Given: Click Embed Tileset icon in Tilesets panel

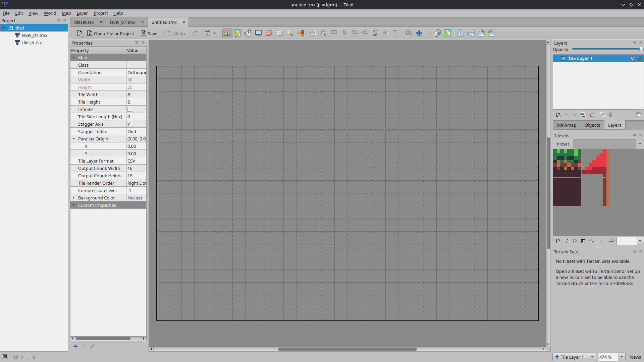Looking at the screenshot, I should [x=567, y=241].
